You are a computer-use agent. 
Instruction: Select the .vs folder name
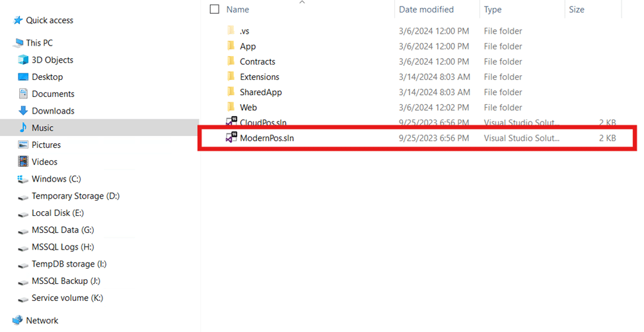coord(244,31)
